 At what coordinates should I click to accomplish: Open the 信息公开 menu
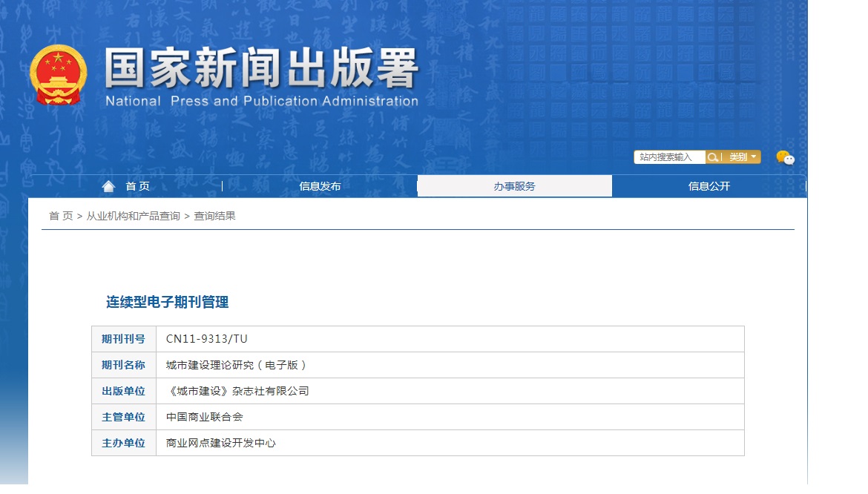pos(709,186)
